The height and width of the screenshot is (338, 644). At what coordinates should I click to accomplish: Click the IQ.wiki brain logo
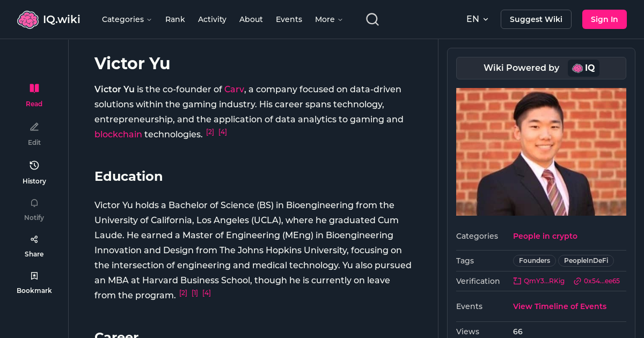[28, 19]
